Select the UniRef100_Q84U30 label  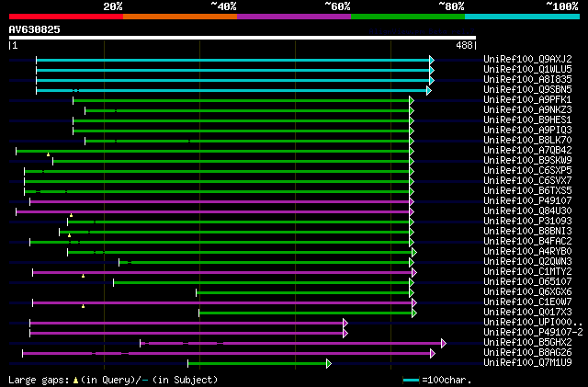(527, 211)
